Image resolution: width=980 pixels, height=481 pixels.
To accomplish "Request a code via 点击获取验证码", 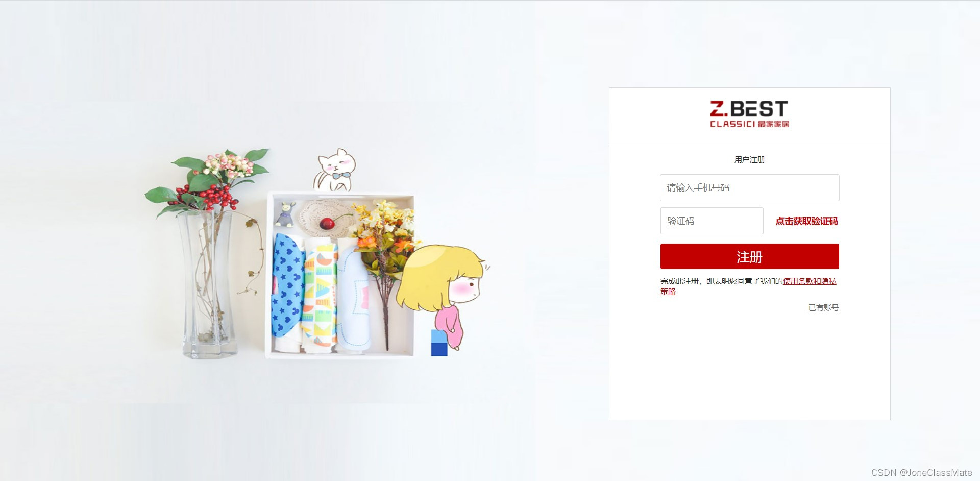I will point(806,221).
